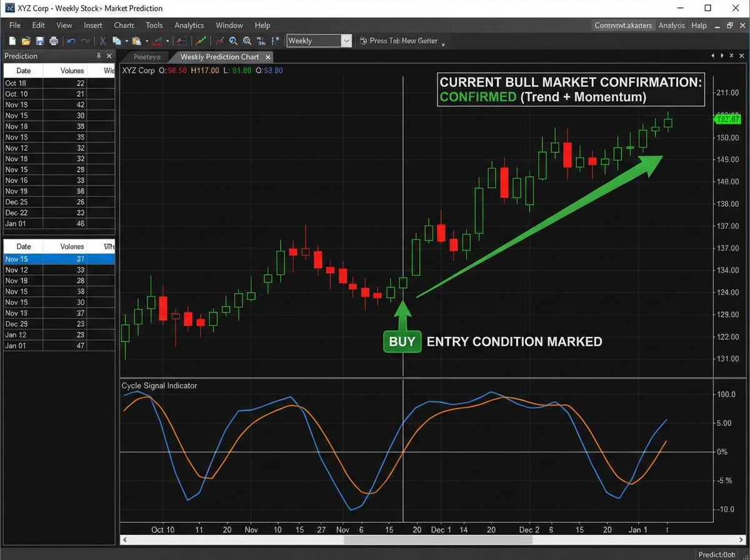
Task: Click the green price tag on the price axis
Action: click(727, 118)
